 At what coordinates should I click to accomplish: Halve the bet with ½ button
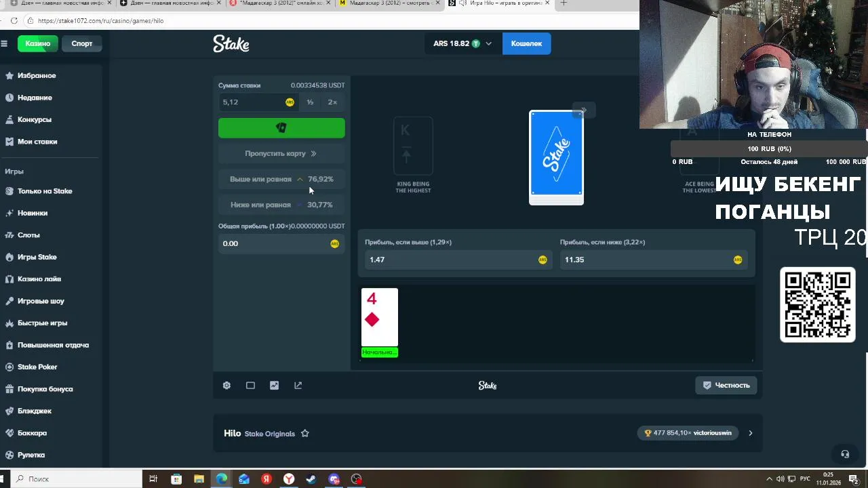[x=310, y=102]
